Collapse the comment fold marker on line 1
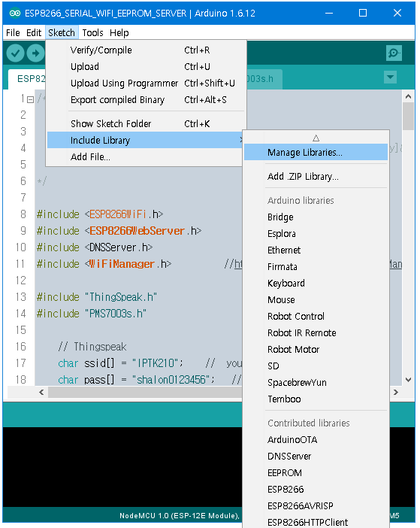Viewport: 420px width, 528px height. (30, 99)
